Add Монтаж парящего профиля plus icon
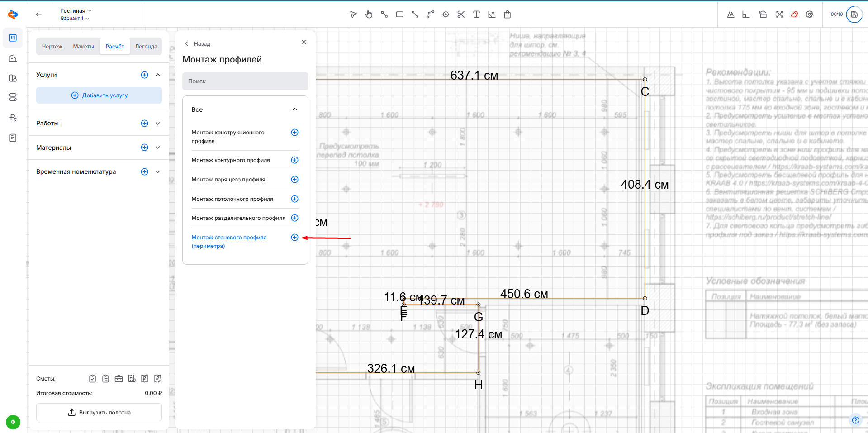The image size is (868, 433). pos(294,180)
